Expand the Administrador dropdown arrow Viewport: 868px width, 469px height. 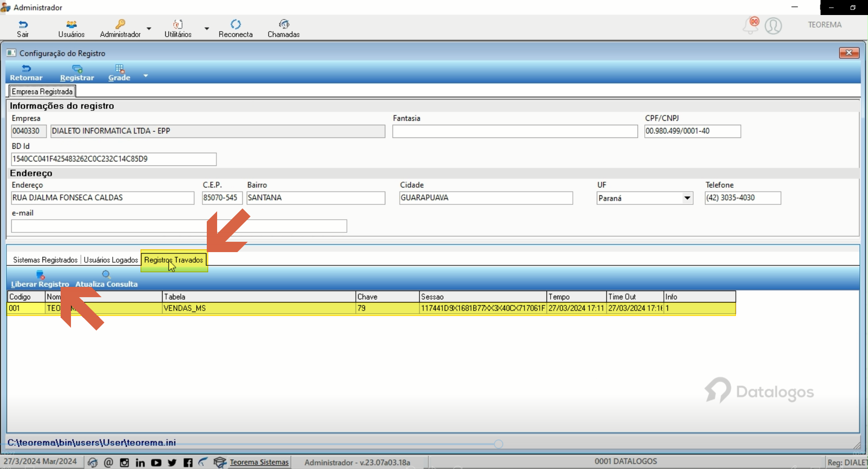point(149,29)
